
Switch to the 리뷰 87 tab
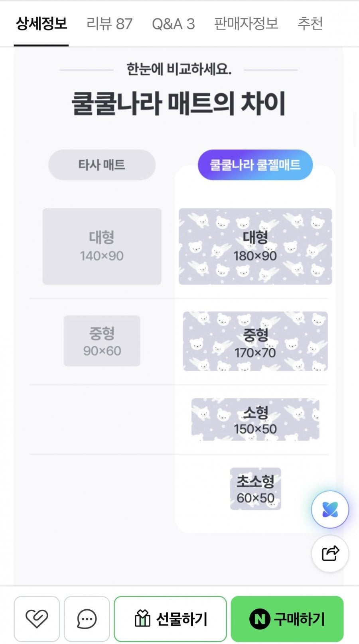[110, 24]
